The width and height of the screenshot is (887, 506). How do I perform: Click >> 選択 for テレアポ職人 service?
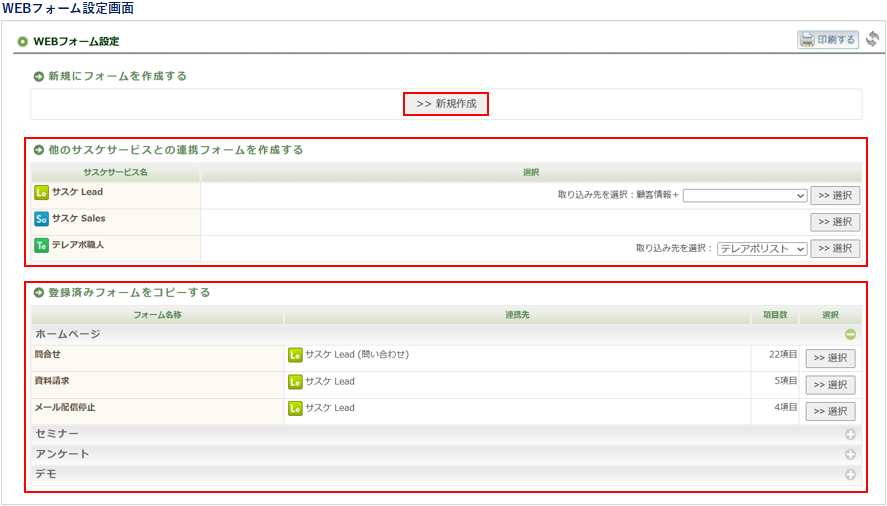click(835, 248)
